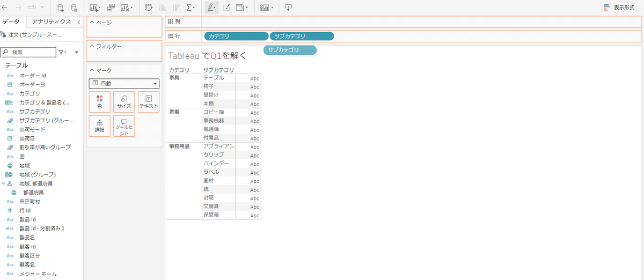
Task: Click the テキスト text button
Action: (x=149, y=102)
